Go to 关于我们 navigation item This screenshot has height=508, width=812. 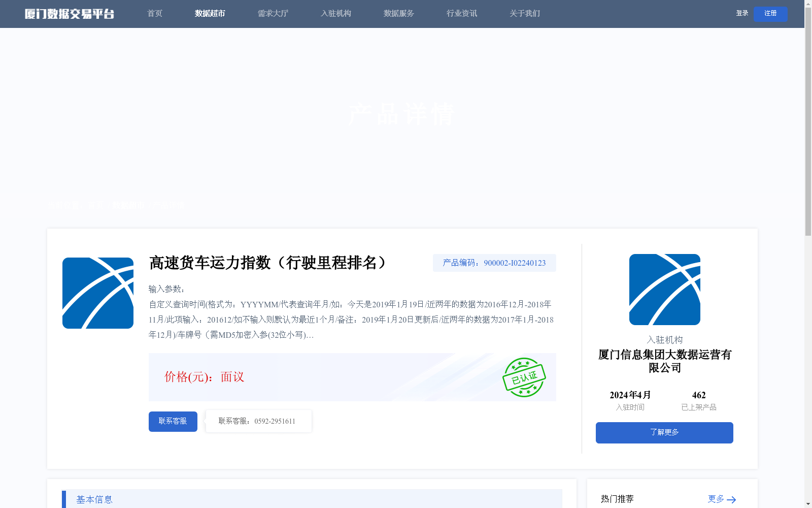[524, 14]
